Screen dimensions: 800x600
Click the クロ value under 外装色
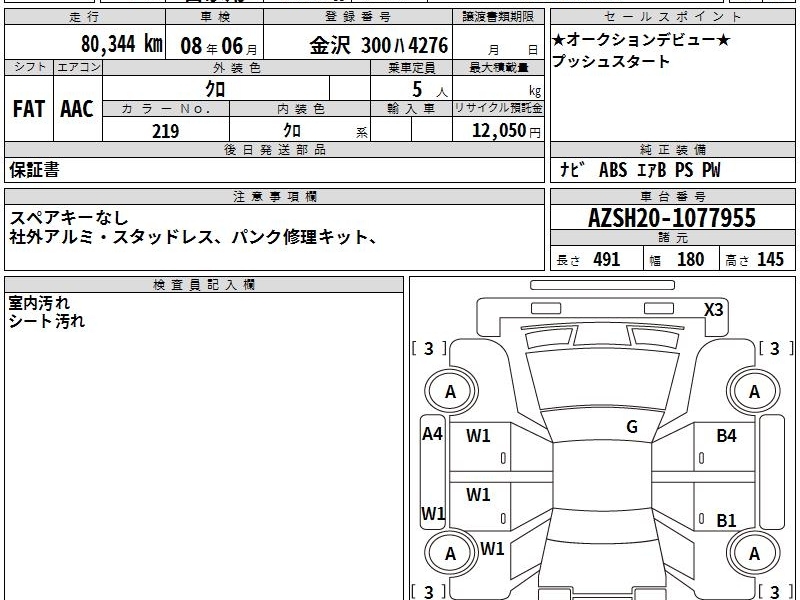[215, 89]
